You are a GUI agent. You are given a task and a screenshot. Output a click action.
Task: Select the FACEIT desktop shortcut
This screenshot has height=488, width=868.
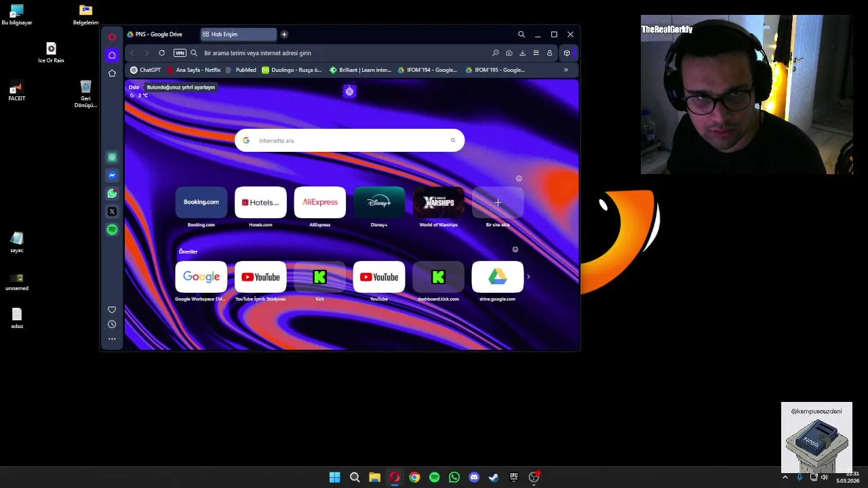(x=17, y=91)
